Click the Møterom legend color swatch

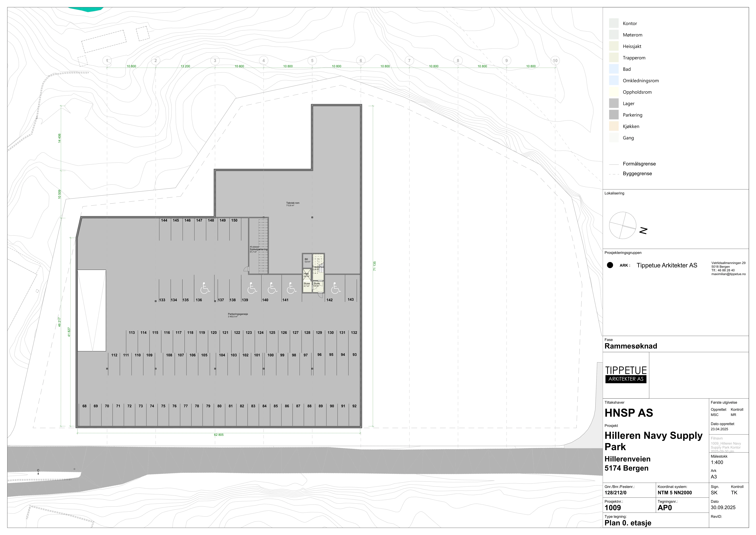[x=614, y=35]
